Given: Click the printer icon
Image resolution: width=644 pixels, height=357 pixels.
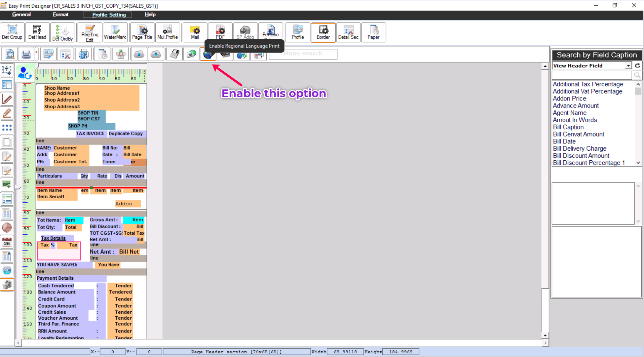Looking at the screenshot, I should [x=26, y=54].
